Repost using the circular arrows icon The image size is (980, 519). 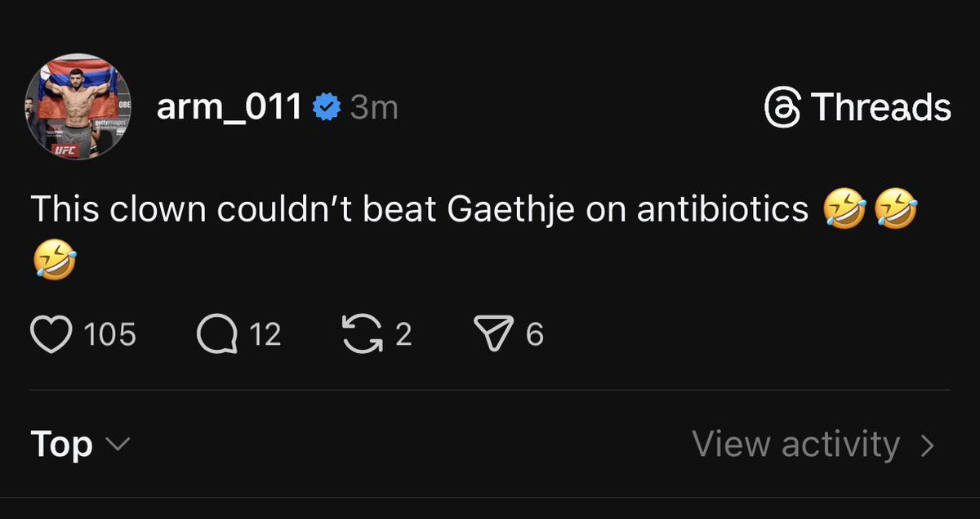point(363,335)
